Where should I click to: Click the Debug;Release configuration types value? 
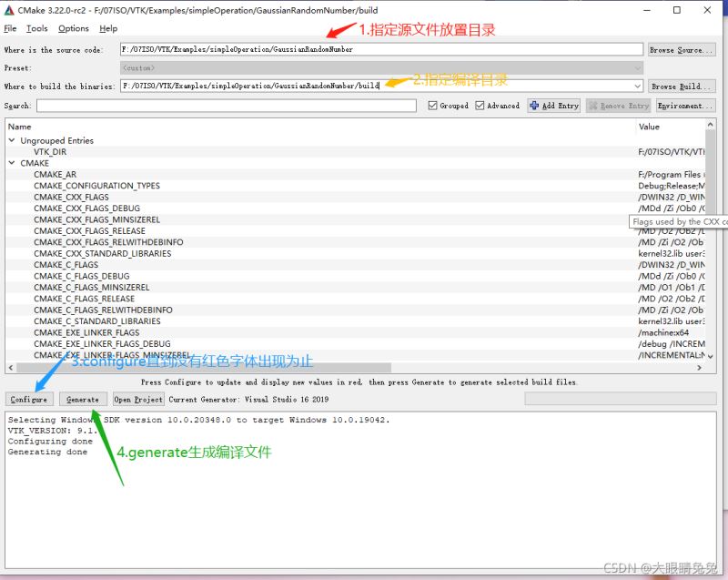671,186
